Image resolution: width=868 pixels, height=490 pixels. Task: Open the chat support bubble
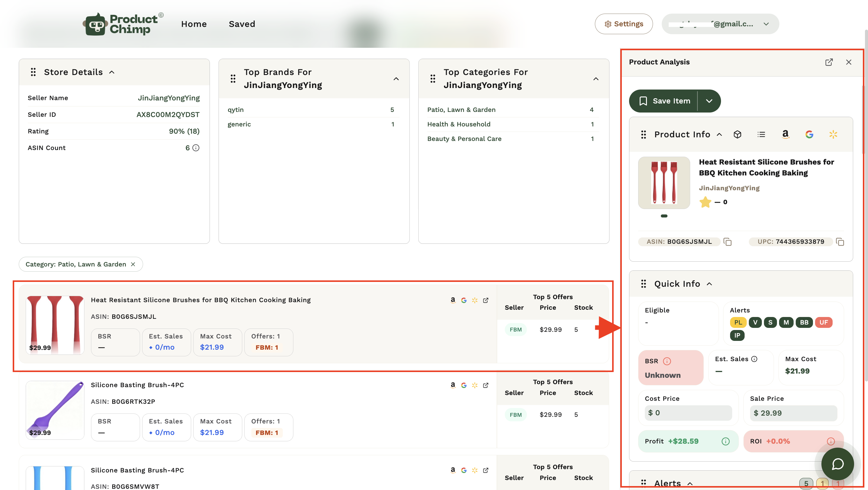[x=837, y=464]
